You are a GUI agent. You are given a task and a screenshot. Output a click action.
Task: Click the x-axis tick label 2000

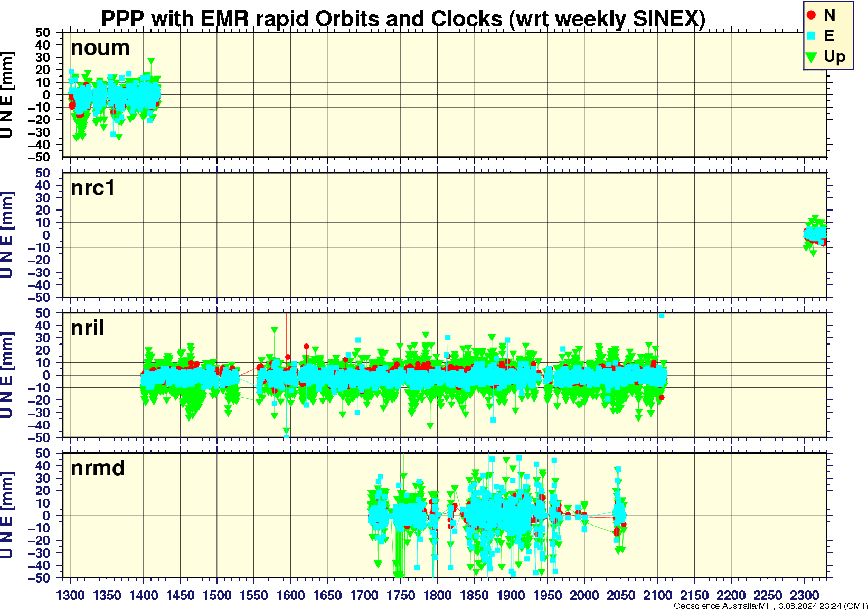click(584, 595)
